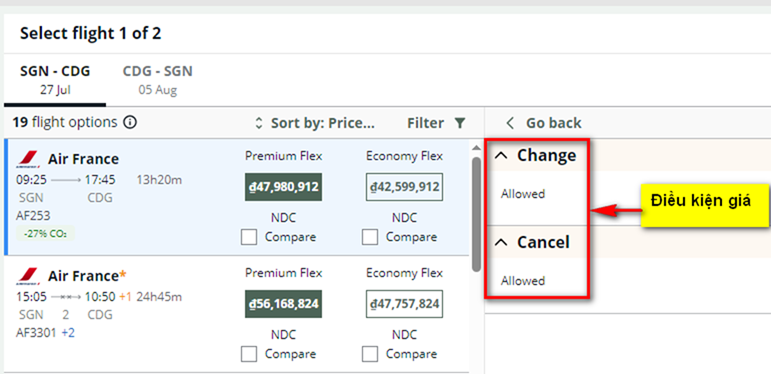The width and height of the screenshot is (771, 374).
Task: Click the list scroll-up arrow
Action: point(475,148)
